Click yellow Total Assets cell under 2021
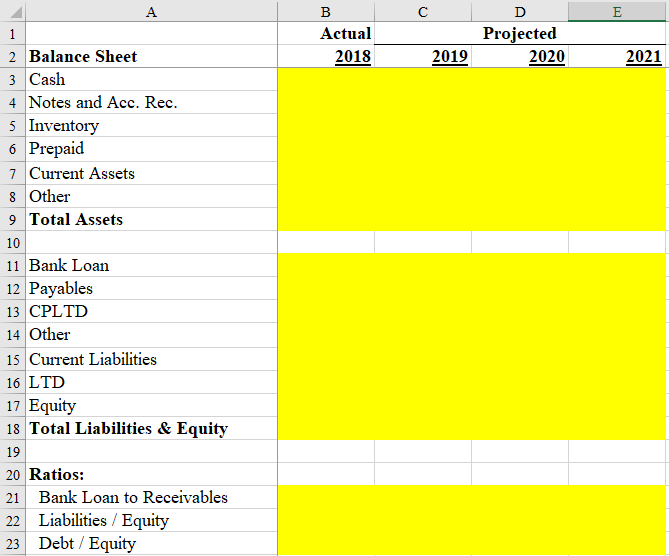Viewport: 669px width, 556px height. click(x=617, y=219)
